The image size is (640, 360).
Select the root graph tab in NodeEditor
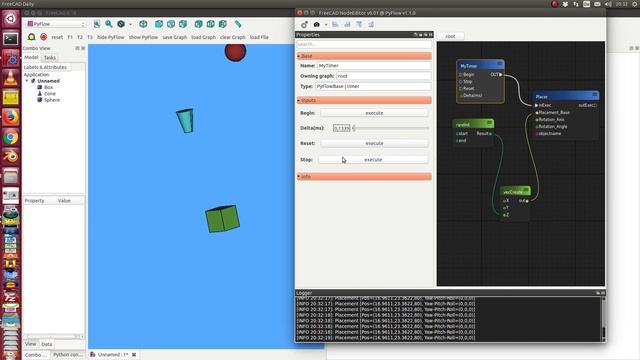(x=450, y=36)
